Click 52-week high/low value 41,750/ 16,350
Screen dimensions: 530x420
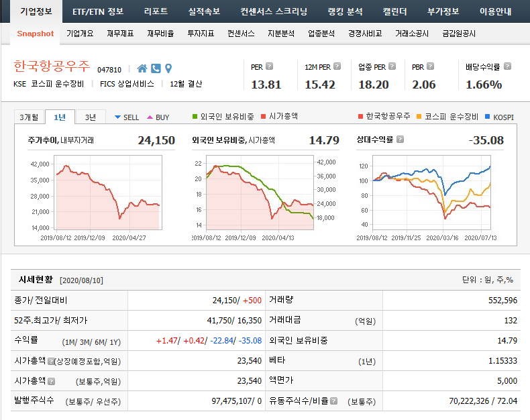tap(234, 321)
